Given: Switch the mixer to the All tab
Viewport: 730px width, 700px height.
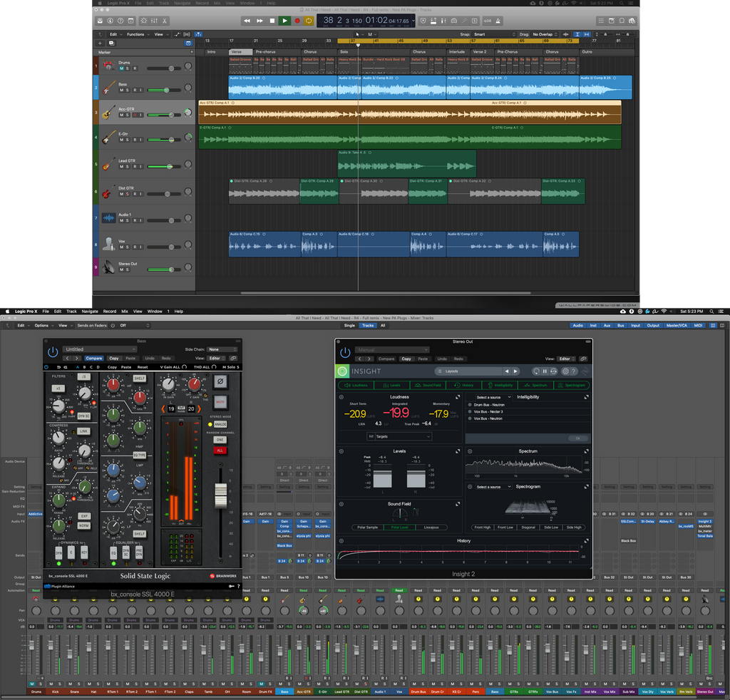Looking at the screenshot, I should pos(383,326).
